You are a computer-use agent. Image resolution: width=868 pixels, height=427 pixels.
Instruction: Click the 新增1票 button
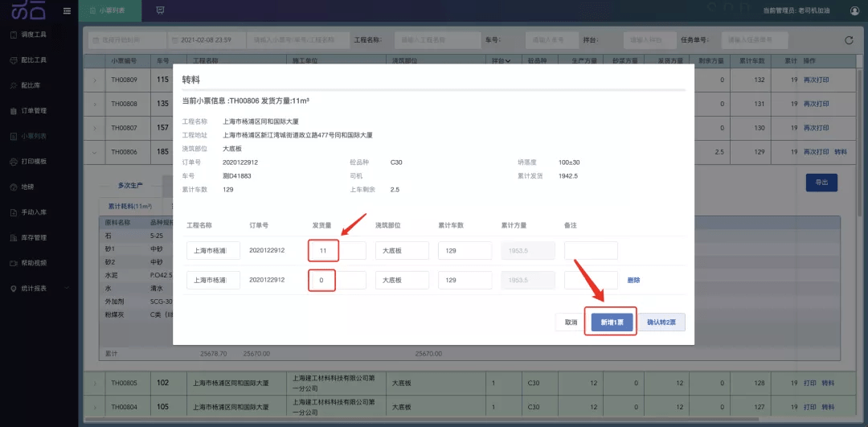pos(612,322)
